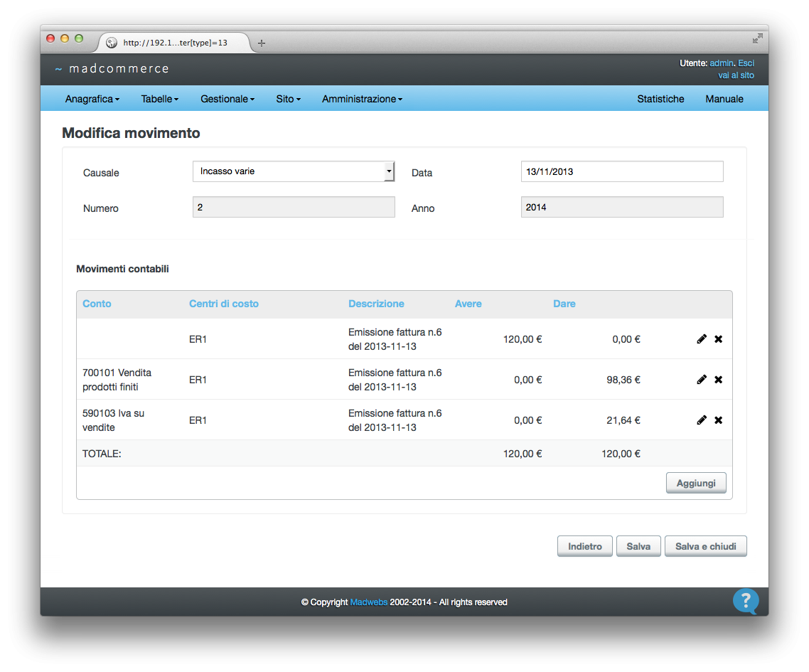
Task: Open the Statistiche page
Action: (660, 99)
